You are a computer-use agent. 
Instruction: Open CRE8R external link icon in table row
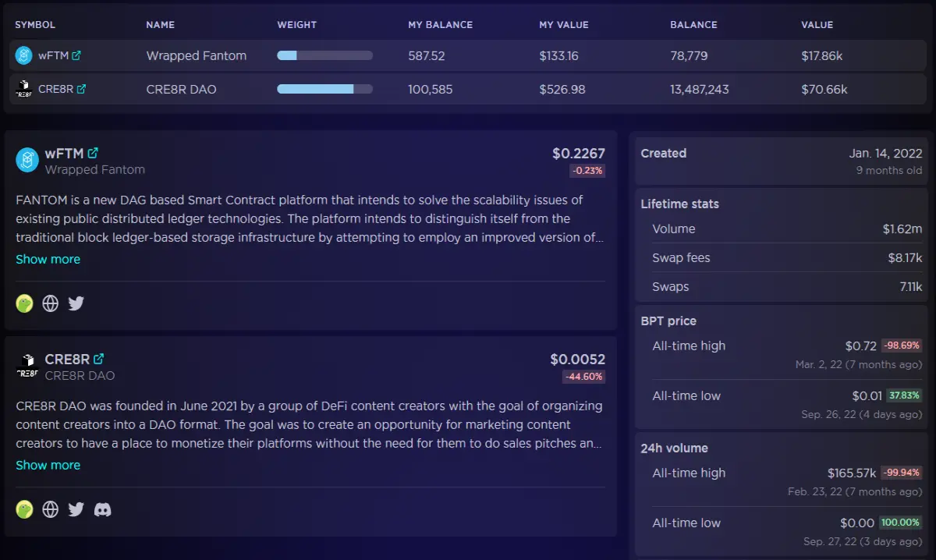pos(81,90)
